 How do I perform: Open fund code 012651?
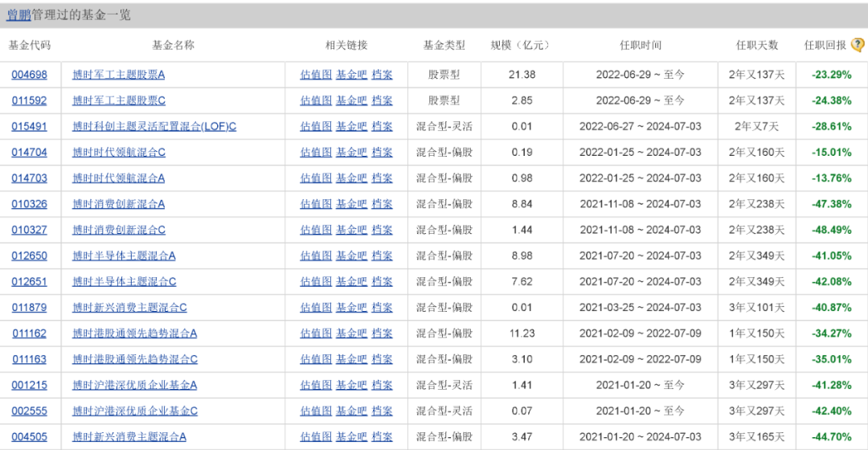tap(30, 282)
